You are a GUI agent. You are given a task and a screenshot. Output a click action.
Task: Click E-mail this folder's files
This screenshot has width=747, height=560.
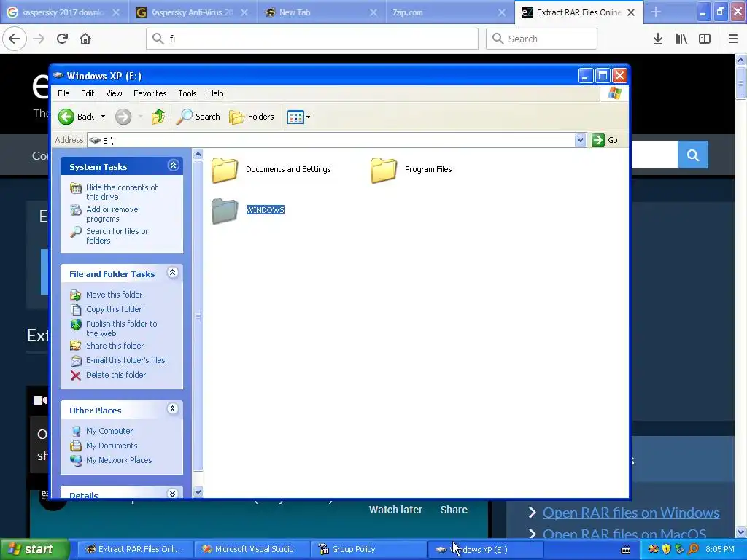125,360
